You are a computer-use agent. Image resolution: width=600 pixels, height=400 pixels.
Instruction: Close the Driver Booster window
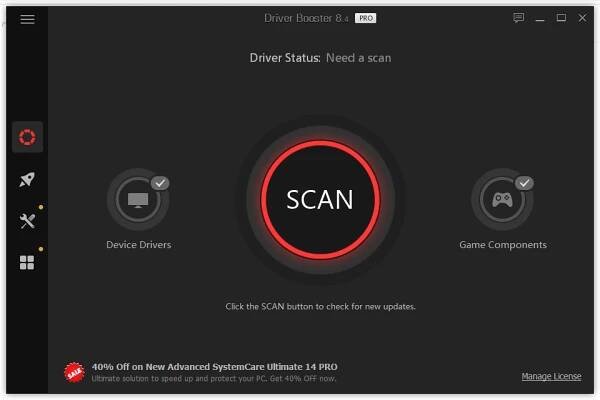[582, 18]
